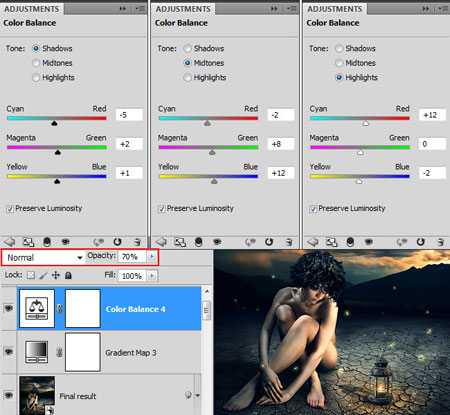
Task: Click the trash icon in the Midtones panel
Action: 289,242
